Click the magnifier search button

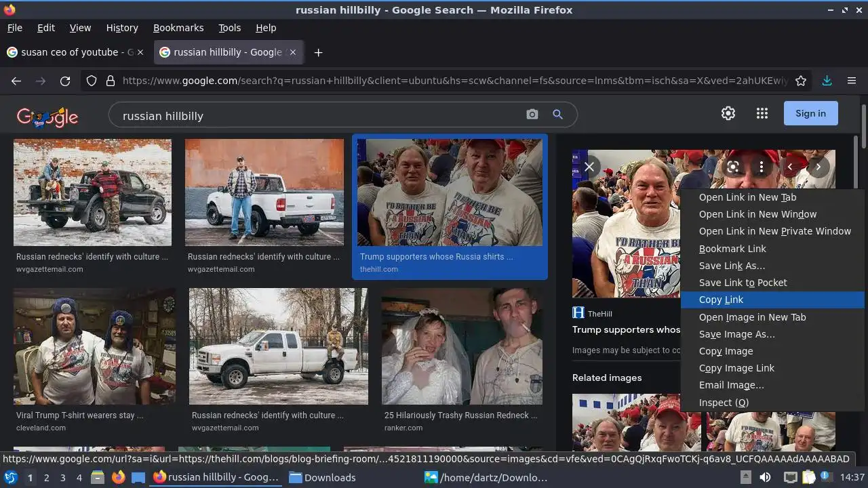tap(557, 115)
